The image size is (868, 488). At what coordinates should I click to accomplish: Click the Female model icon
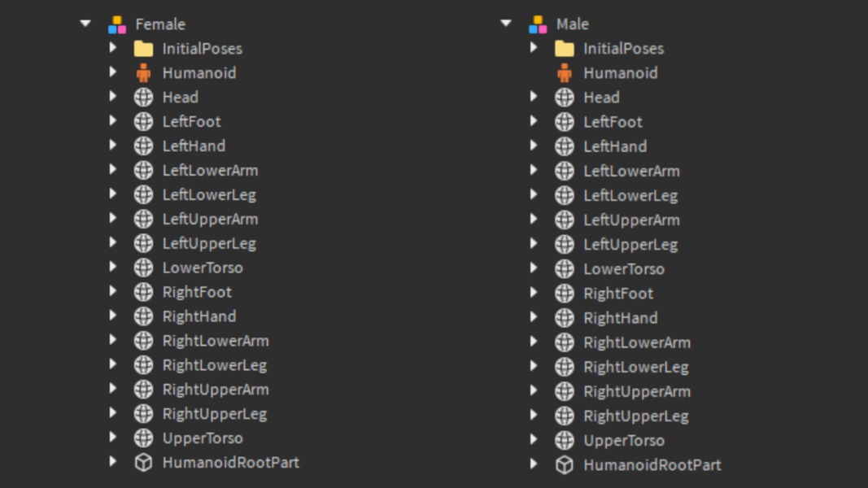(117, 24)
